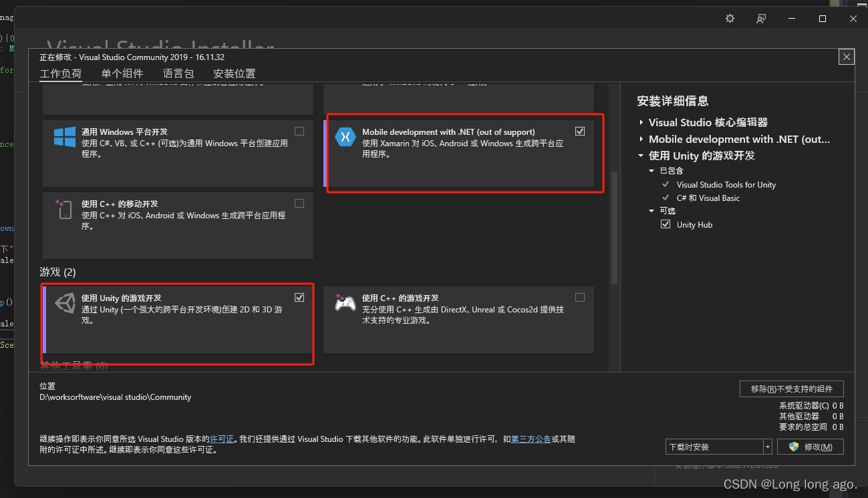Collapse the 可选 section
Image resolution: width=868 pixels, height=498 pixels.
click(652, 211)
